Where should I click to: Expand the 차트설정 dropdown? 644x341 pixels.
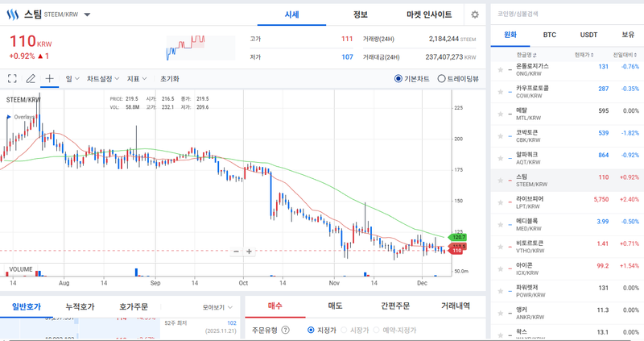(x=103, y=79)
